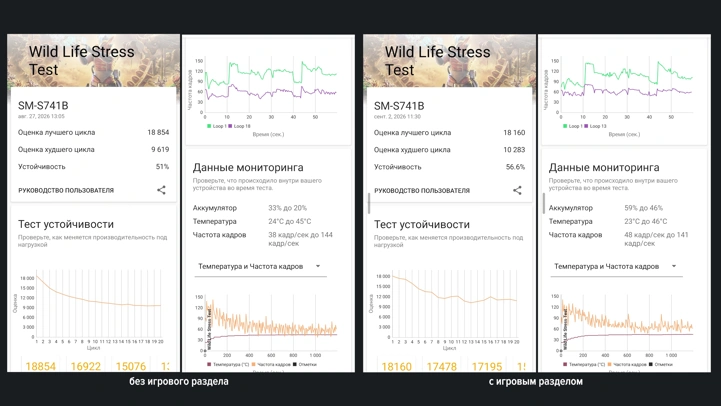Image resolution: width=721 pixels, height=406 pixels.
Task: Click Температура (°C) legend in the 59% до 46% panel
Action: pos(584,365)
